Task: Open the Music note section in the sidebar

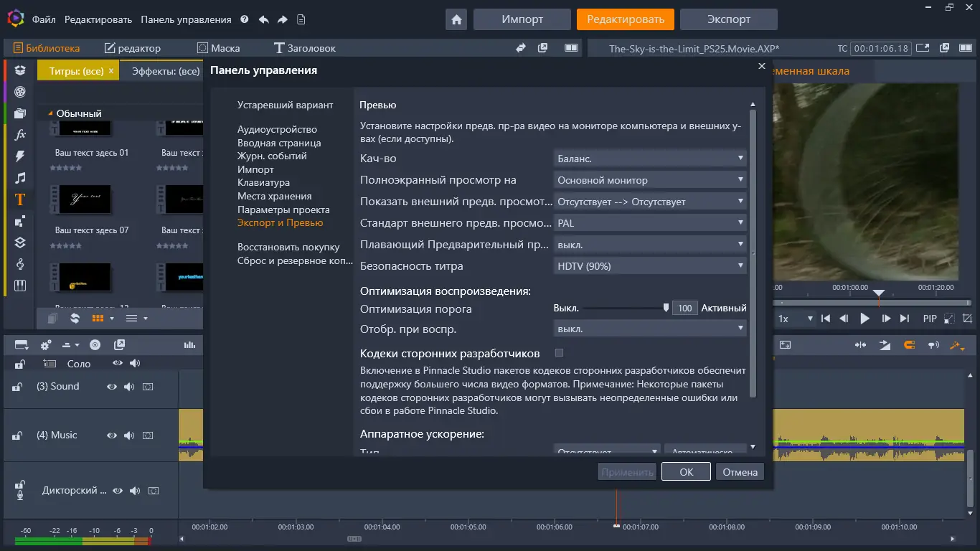Action: click(x=19, y=177)
